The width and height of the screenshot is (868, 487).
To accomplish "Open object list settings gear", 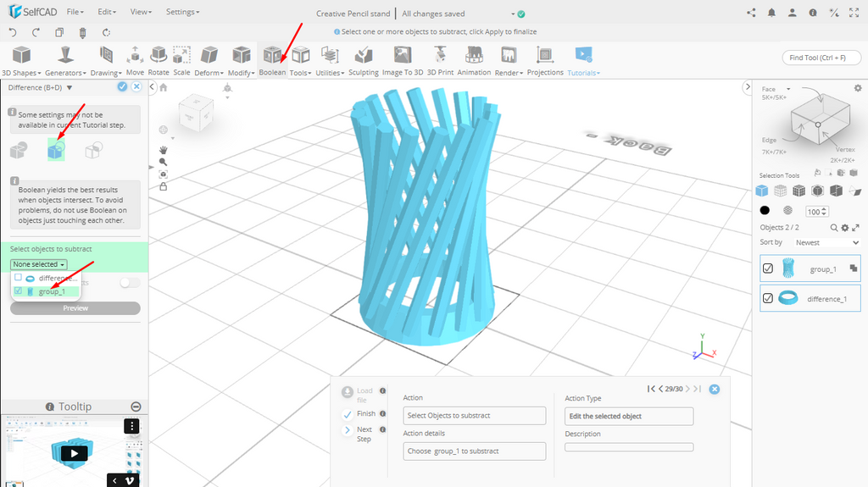I will 845,228.
